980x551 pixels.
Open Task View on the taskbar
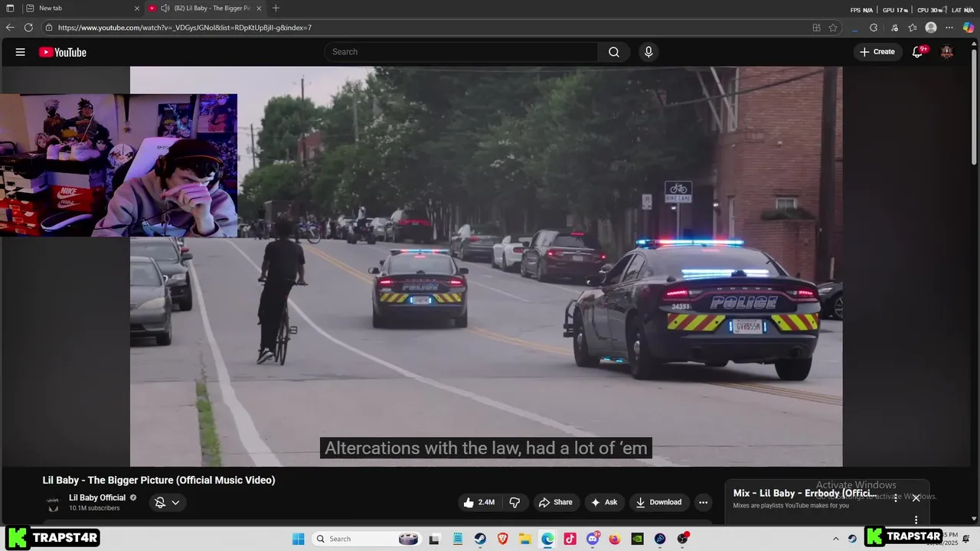pyautogui.click(x=434, y=539)
